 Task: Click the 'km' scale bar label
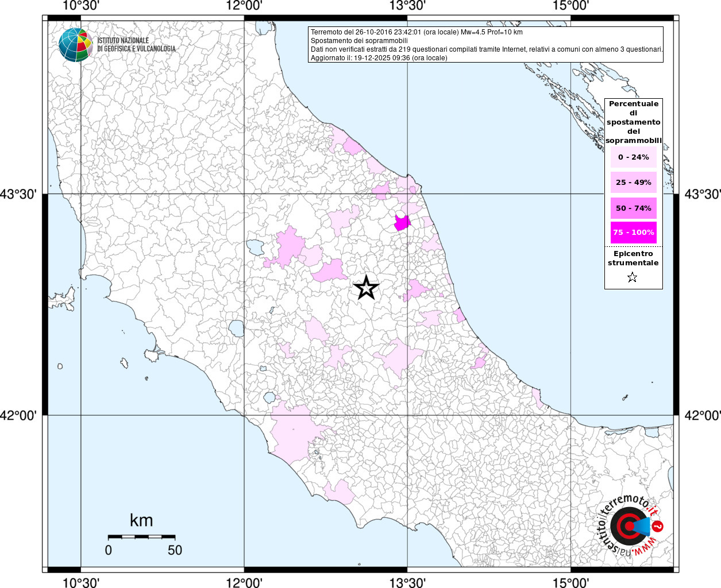tap(141, 520)
